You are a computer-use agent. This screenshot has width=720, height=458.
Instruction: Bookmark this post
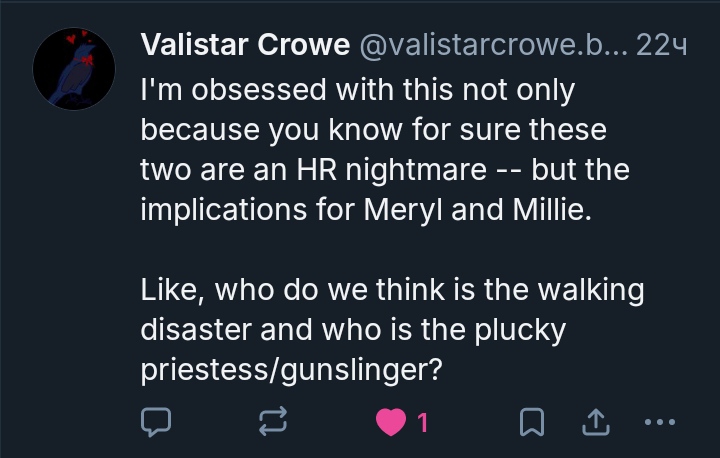532,423
